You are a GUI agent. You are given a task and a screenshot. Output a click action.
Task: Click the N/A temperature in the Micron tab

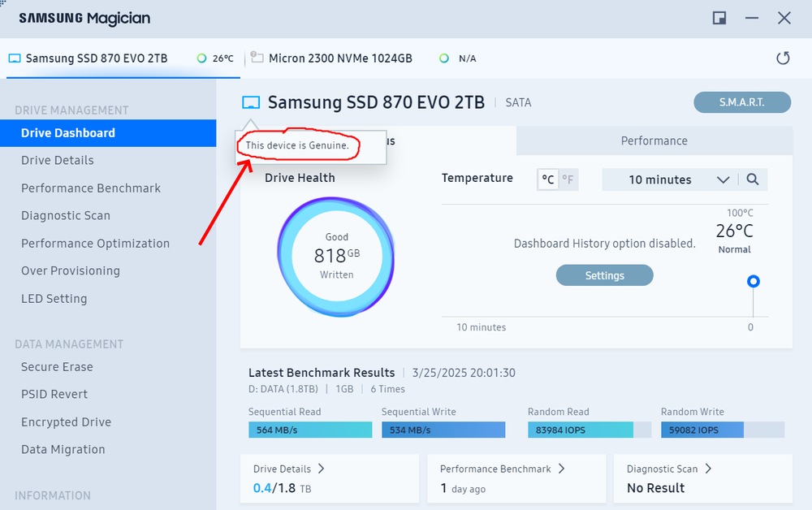467,58
